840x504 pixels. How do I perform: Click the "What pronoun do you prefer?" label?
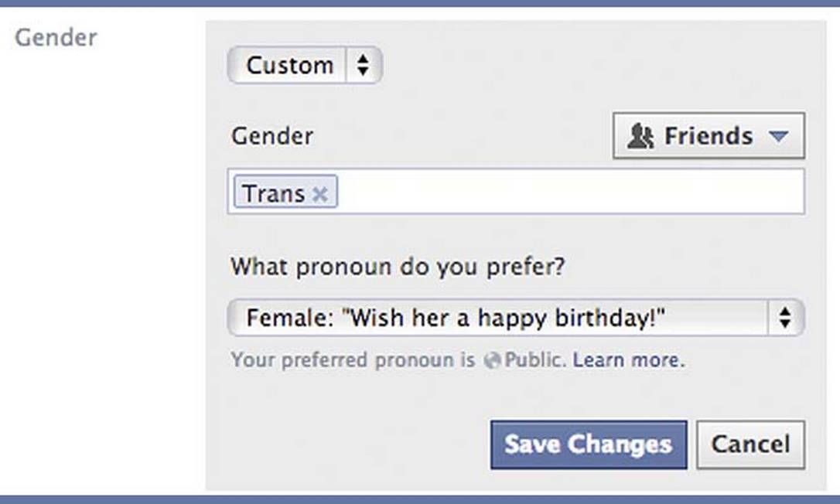(x=398, y=267)
